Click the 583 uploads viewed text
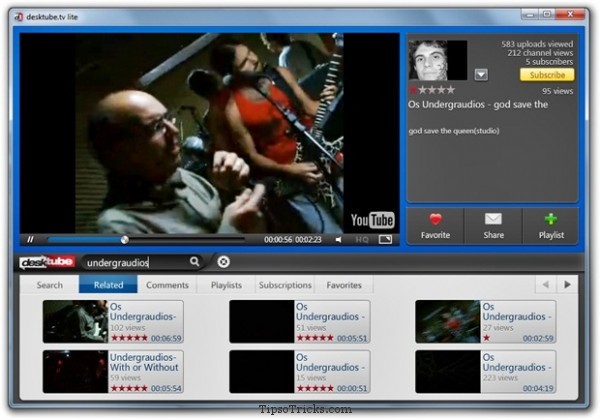 [537, 44]
